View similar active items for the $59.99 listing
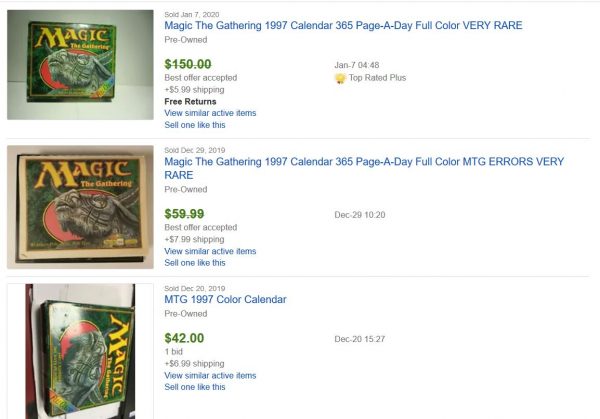 point(210,251)
